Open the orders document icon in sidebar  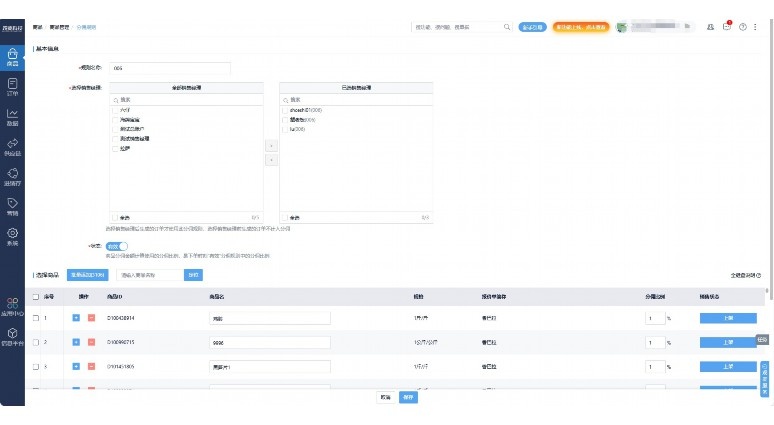click(x=12, y=87)
